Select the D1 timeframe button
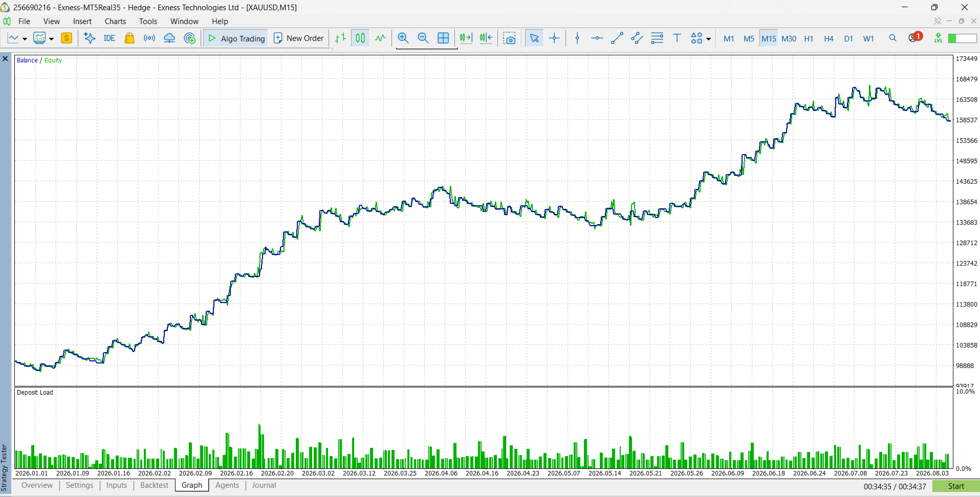Viewport: 980px width, 497px height. [848, 38]
